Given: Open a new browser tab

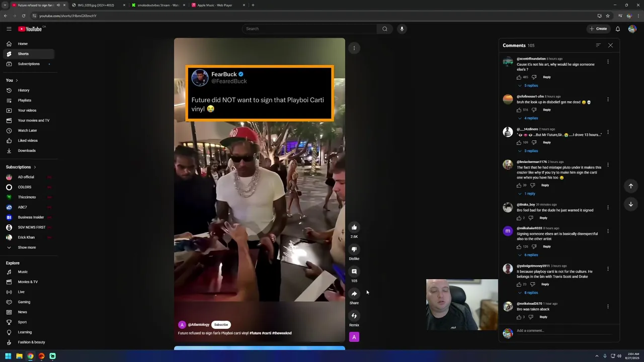Looking at the screenshot, I should click(x=253, y=5).
